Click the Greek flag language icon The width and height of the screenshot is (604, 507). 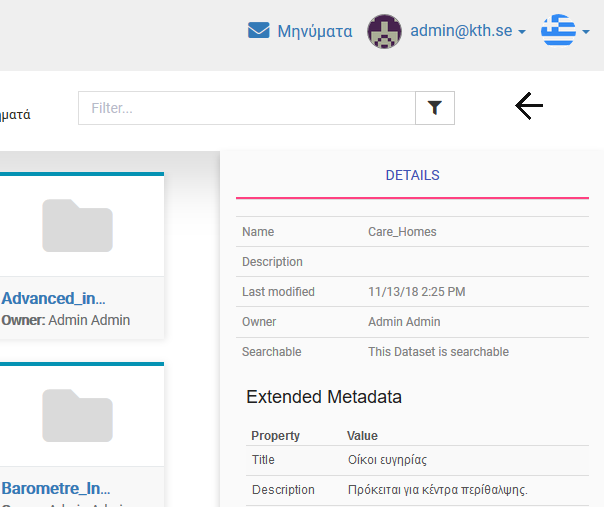tap(558, 30)
